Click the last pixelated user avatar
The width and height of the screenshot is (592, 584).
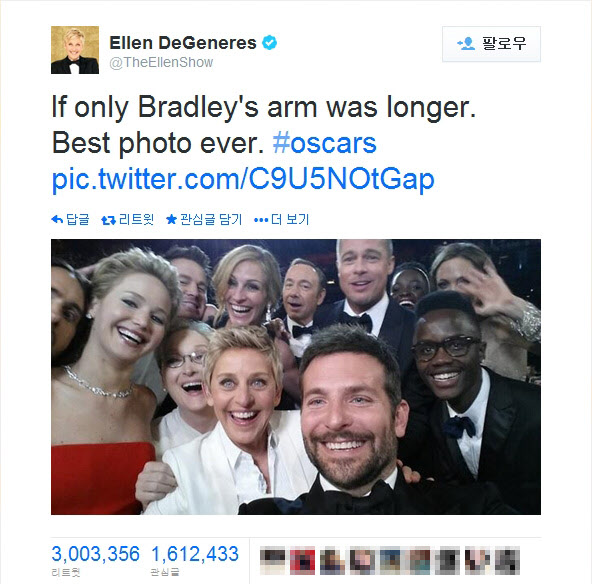pos(507,561)
